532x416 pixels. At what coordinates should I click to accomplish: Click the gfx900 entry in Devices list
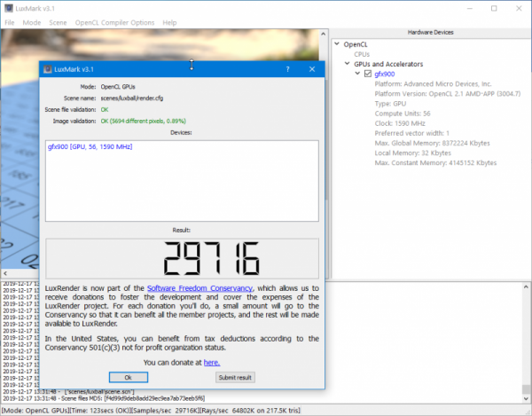click(x=90, y=146)
